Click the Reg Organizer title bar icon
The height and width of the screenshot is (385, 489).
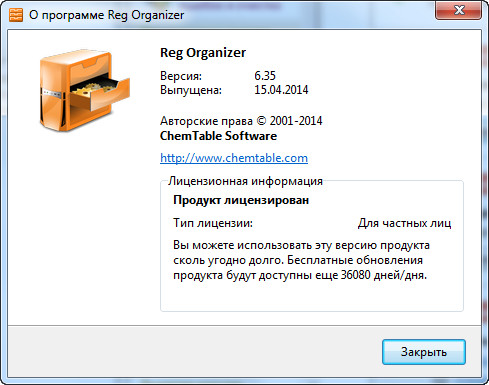16,15
